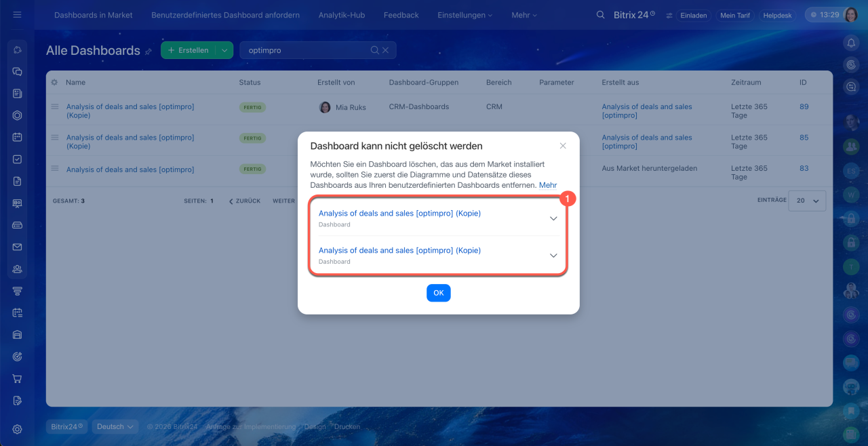
Task: Open the Deutsch language selector
Action: [115, 426]
